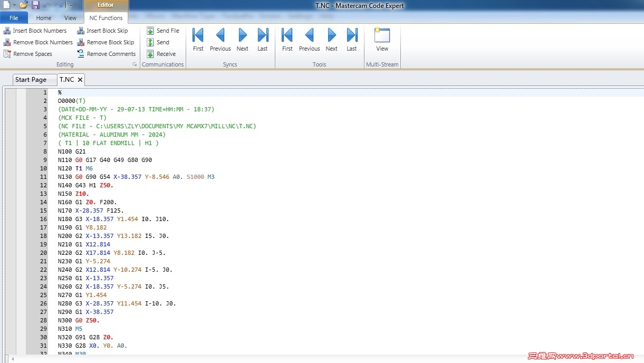Click the Receive icon in Communications

[x=150, y=54]
